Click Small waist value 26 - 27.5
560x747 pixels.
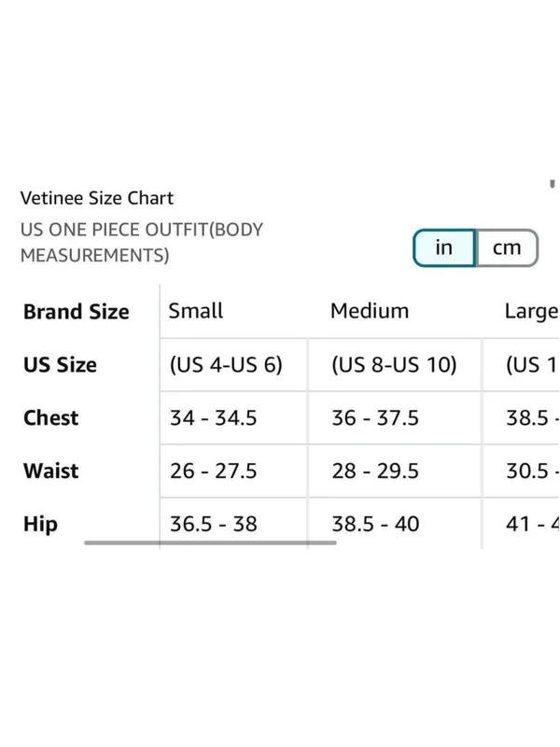coord(214,472)
